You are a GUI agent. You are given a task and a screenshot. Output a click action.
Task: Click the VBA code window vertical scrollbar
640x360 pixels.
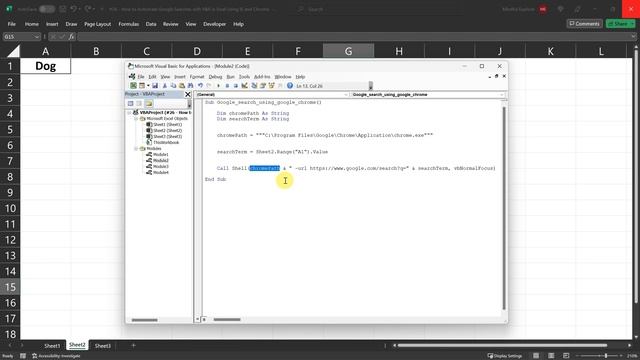504,208
